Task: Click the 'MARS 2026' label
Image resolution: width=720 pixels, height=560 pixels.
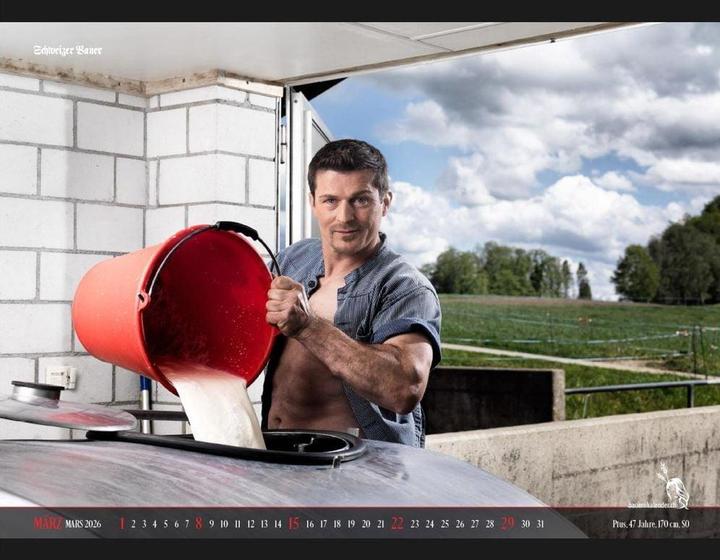Action: pos(83,524)
